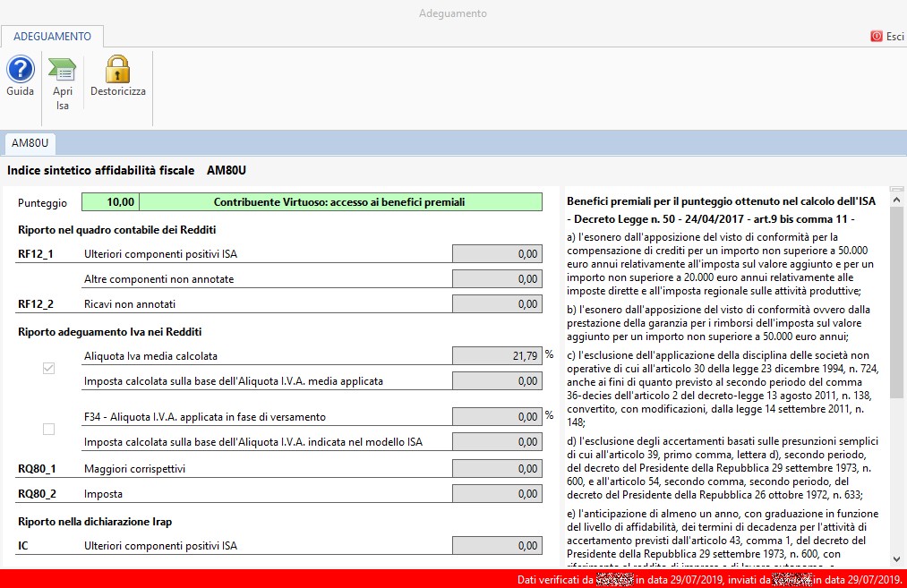Click Imposta sulla base Aliquota media applicata field
Viewport: 907px width, 588px height.
(x=497, y=381)
